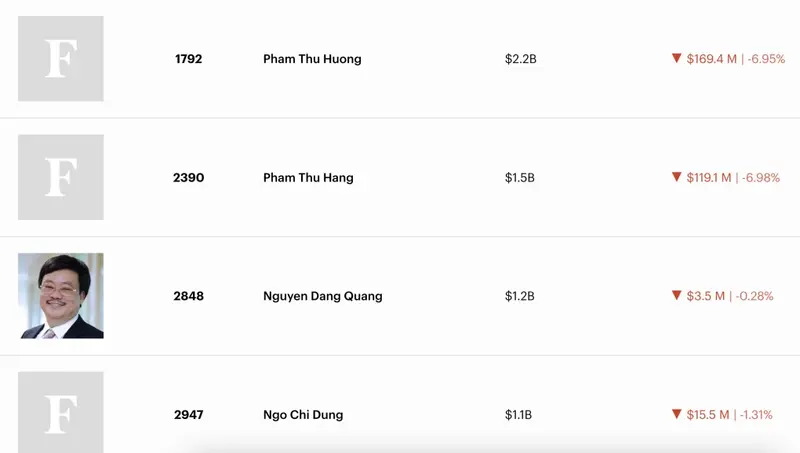
Task: Click Pham Thu Huong's placeholder Forbes avatar
Action: (61, 59)
